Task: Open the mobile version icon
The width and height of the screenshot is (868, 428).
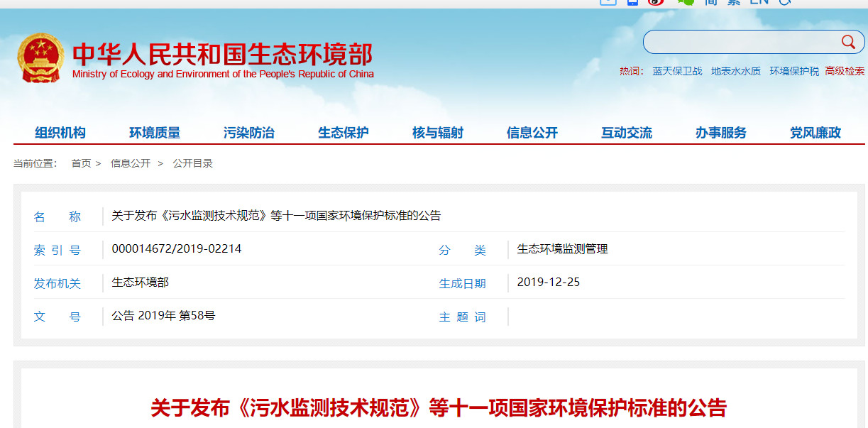Action: click(632, 2)
